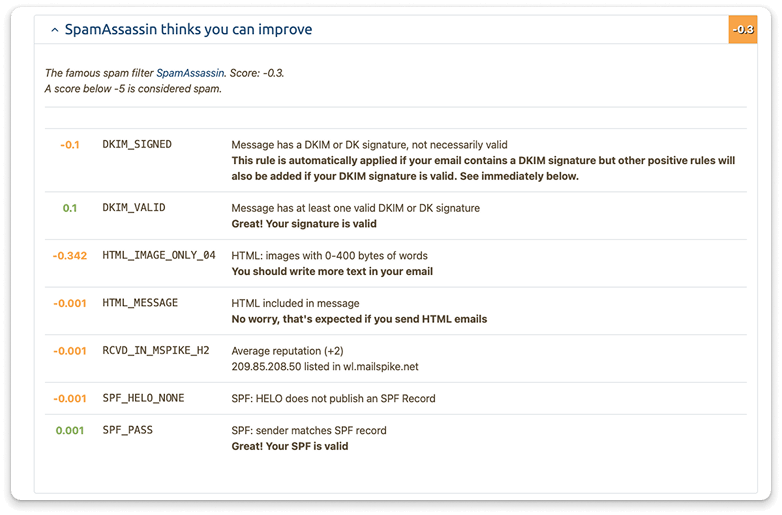Click the HTML_MESSAGE rule name
The height and width of the screenshot is (515, 782).
pos(140,303)
